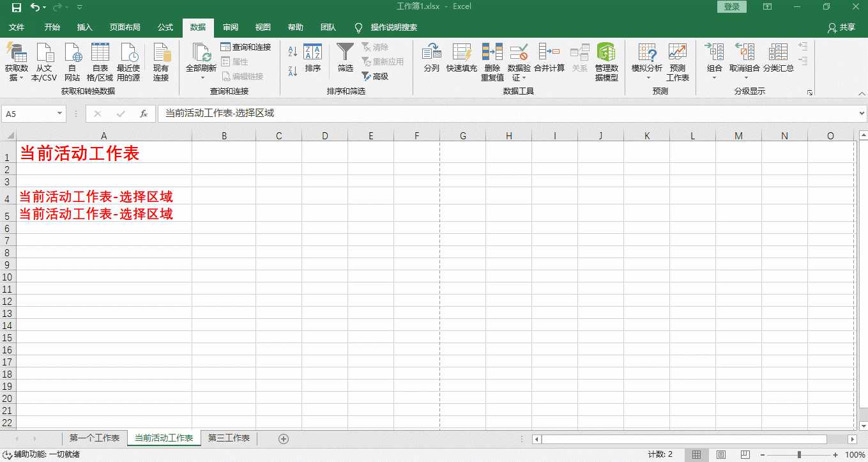
Task: Switch to Page Break Preview in status bar
Action: coord(745,455)
